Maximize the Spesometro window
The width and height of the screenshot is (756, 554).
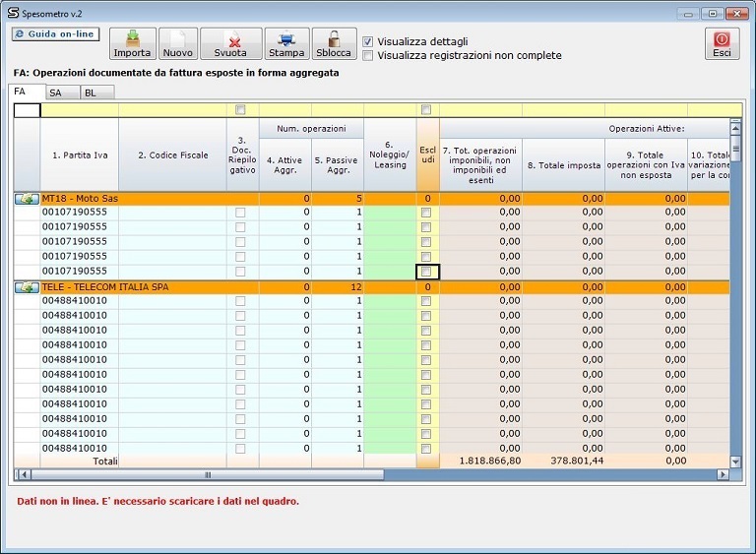click(712, 14)
